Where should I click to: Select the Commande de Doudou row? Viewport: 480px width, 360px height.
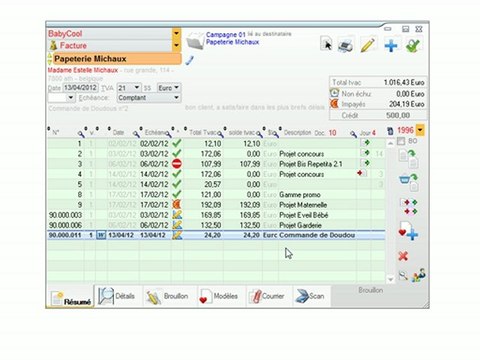(216, 235)
